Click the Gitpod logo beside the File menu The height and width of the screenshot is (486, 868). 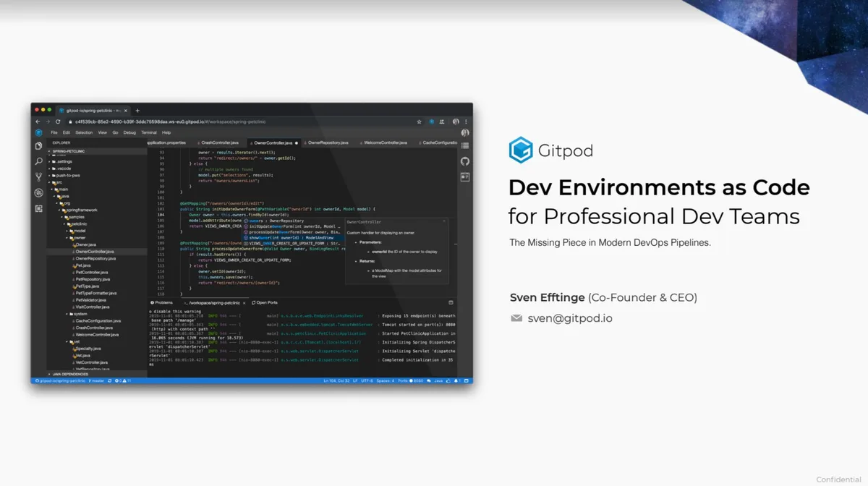38,133
